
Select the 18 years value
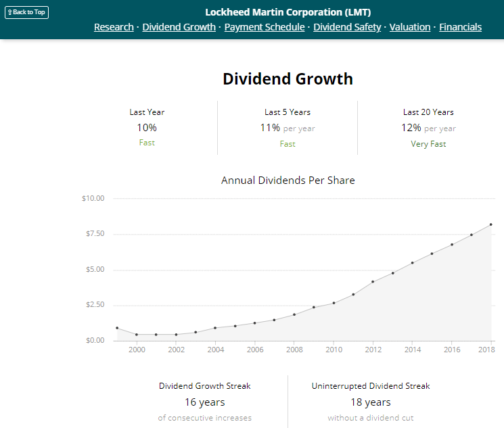(371, 402)
